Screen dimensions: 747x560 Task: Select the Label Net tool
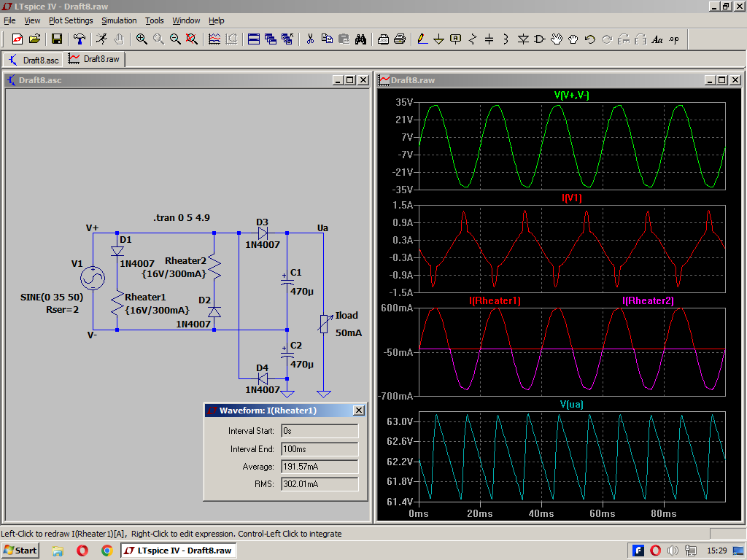point(456,39)
